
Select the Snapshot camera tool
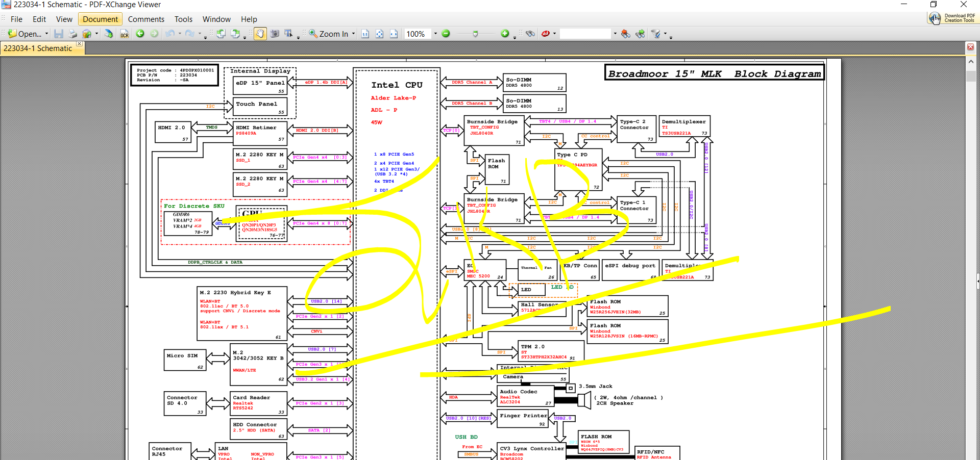275,34
